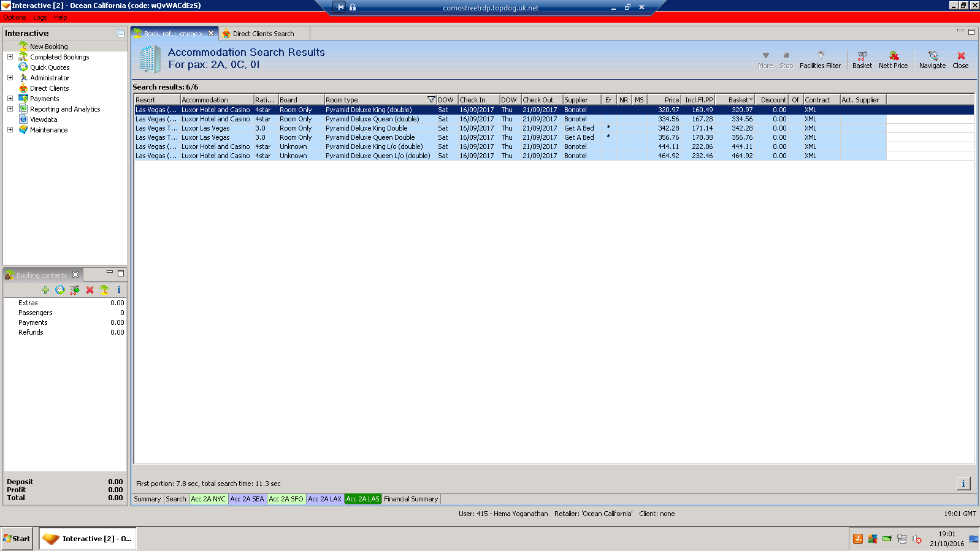980x551 pixels.
Task: Sort results by the Accommodation column header
Action: point(217,100)
